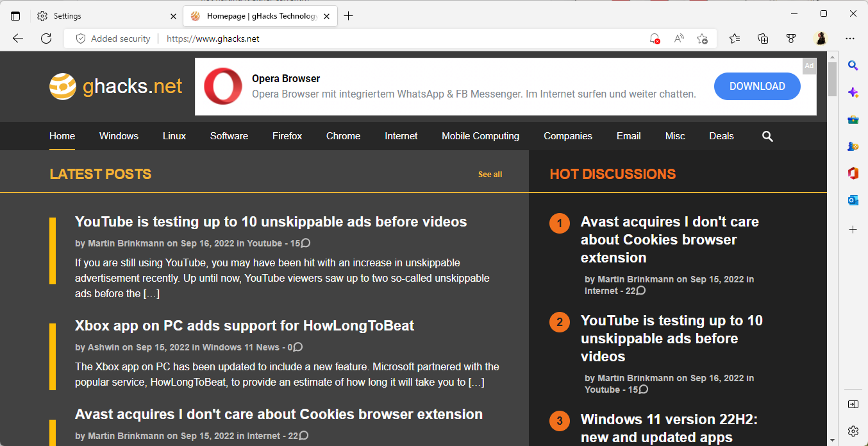Toggle the sidebar panel with bottom icon

pyautogui.click(x=853, y=404)
